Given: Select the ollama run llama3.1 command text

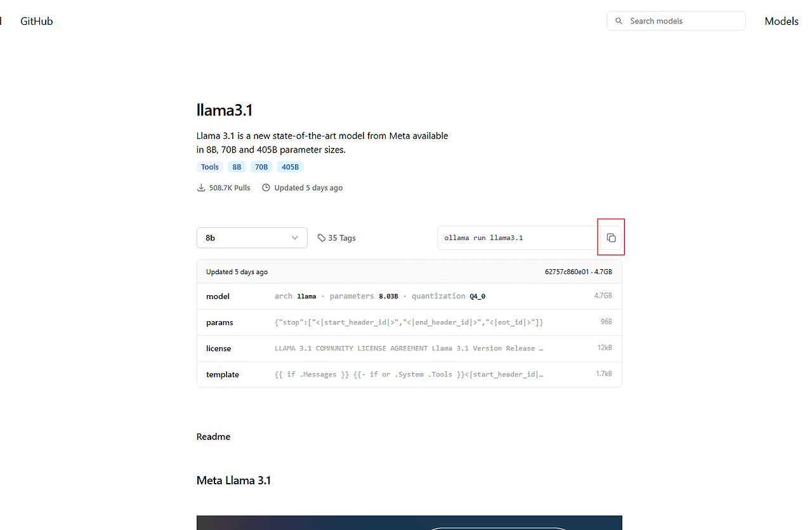Looking at the screenshot, I should (x=483, y=238).
